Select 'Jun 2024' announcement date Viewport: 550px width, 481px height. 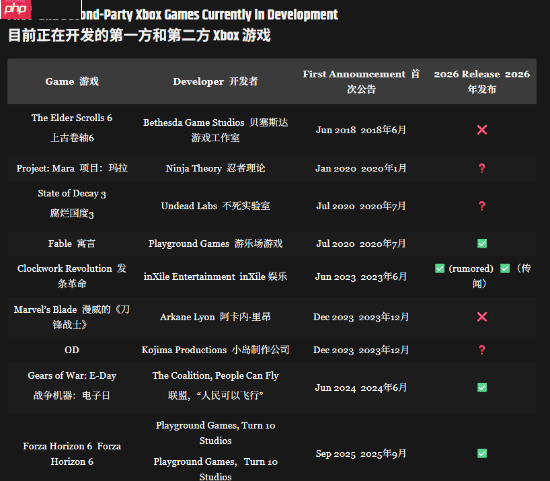(335, 387)
